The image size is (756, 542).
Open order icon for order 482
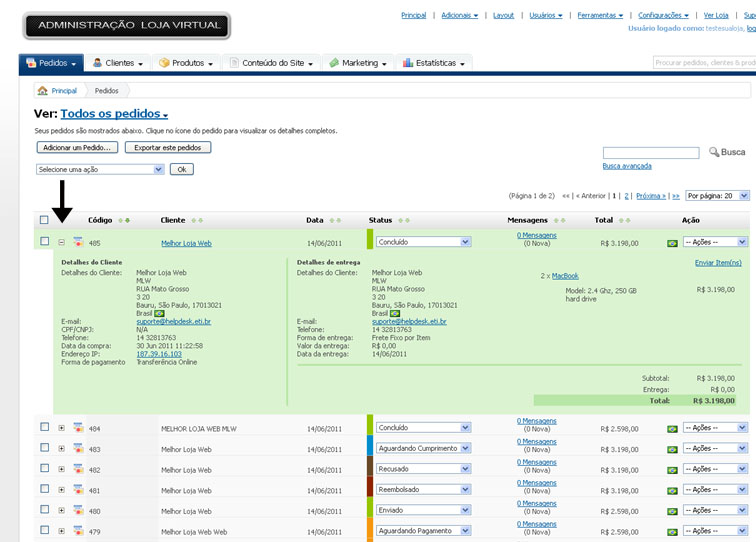click(x=78, y=469)
